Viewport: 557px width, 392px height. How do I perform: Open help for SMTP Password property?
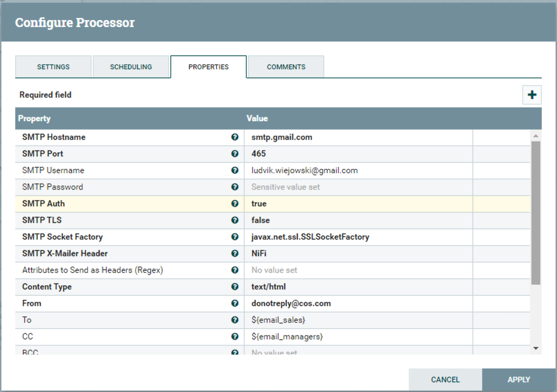pos(235,187)
